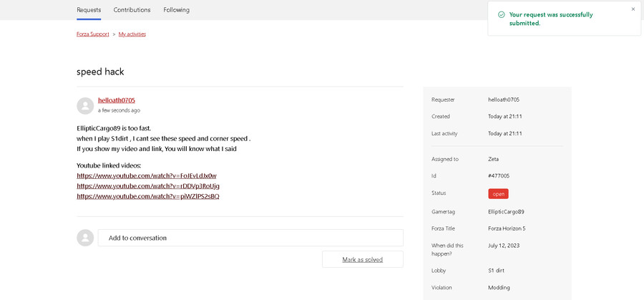Click the success message text in the notification
Screen dimensions: 644x300
click(551, 19)
